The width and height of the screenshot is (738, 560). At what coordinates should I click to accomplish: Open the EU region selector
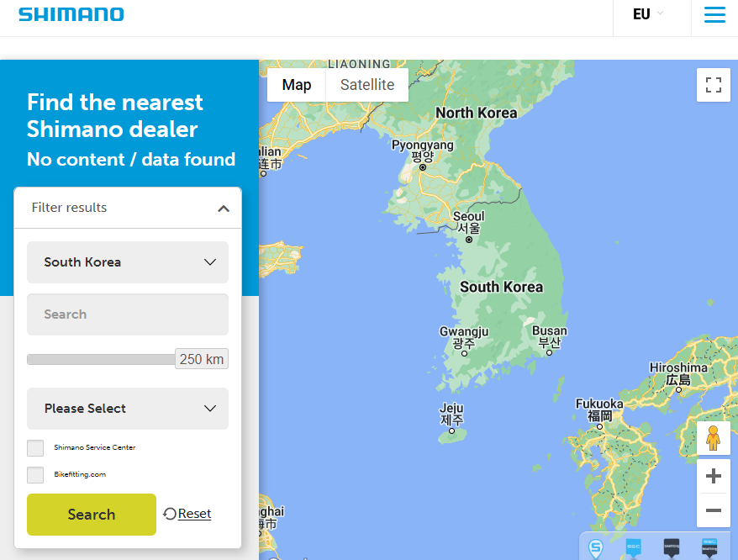click(648, 14)
